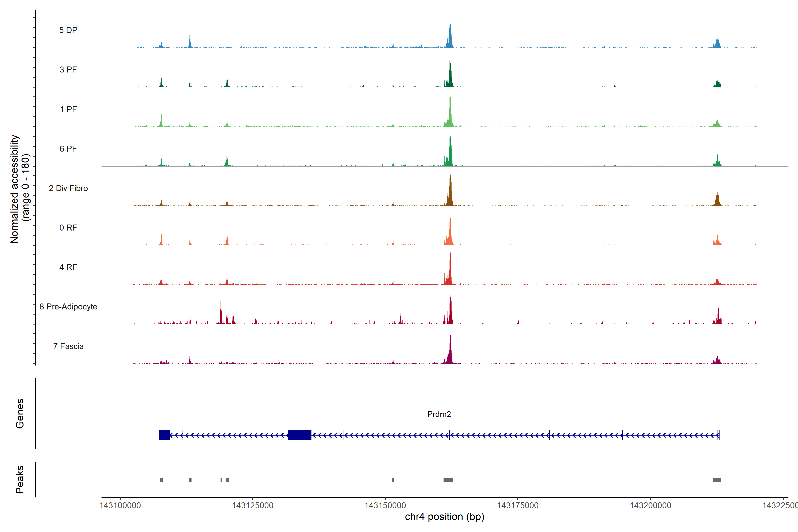This screenshot has height=532, width=798.
Task: Click the rightmost gray peak bar
Action: tap(716, 479)
